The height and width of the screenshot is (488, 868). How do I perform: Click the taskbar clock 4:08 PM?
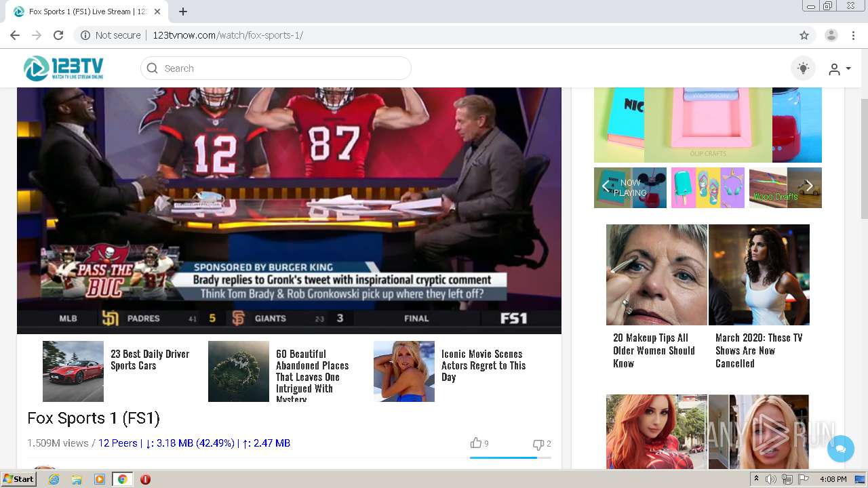coord(833,479)
